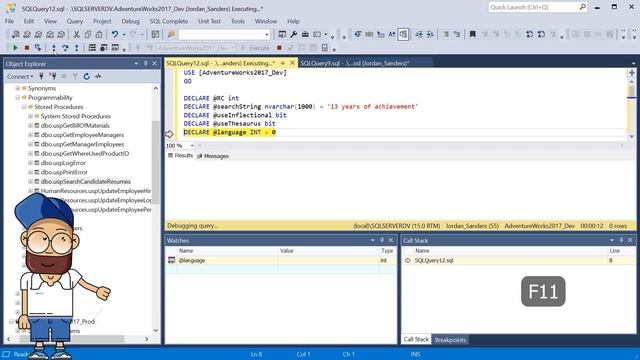Expand the Synonyms tree node
The image size is (640, 360).
18,88
